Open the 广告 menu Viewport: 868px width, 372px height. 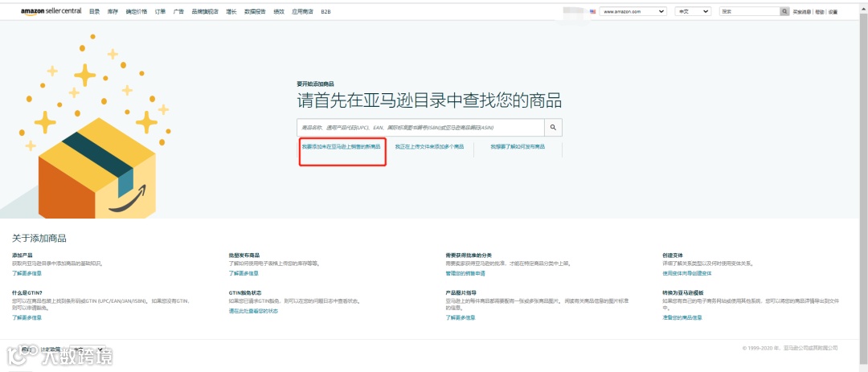coord(178,11)
